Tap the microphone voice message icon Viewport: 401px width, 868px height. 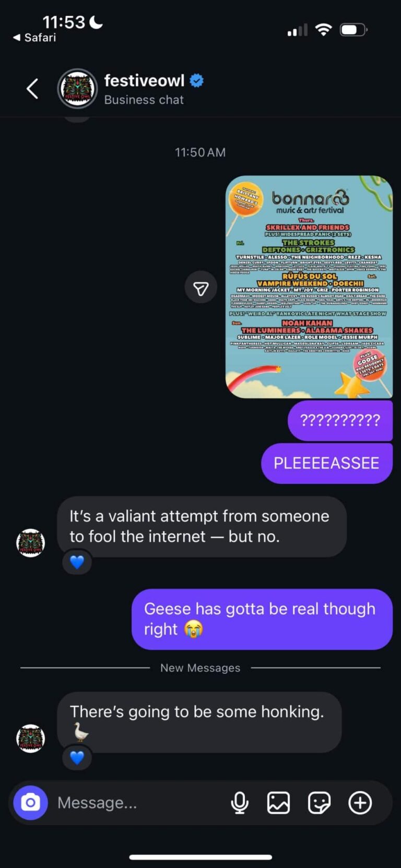(x=240, y=803)
